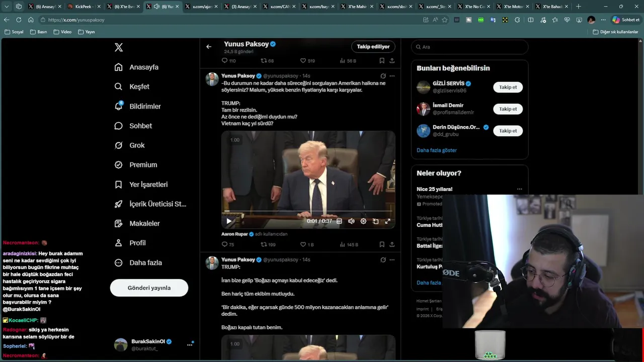Reply to post with 75 comments
644x362 pixels.
coord(228,244)
